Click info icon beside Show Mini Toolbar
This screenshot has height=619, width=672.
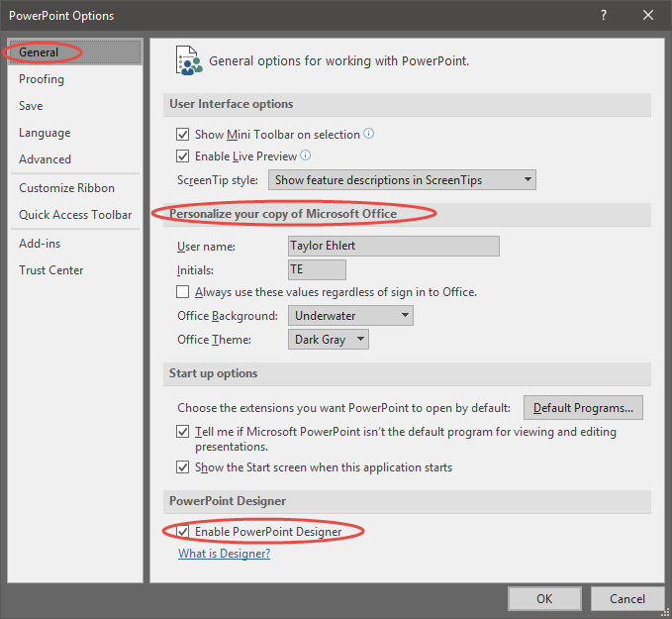click(x=368, y=134)
